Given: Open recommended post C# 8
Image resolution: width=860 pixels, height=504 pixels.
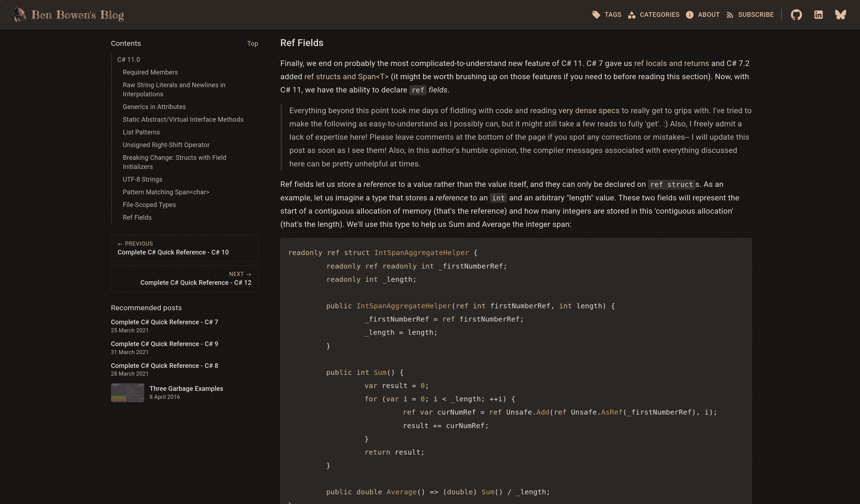Looking at the screenshot, I should click(x=164, y=365).
